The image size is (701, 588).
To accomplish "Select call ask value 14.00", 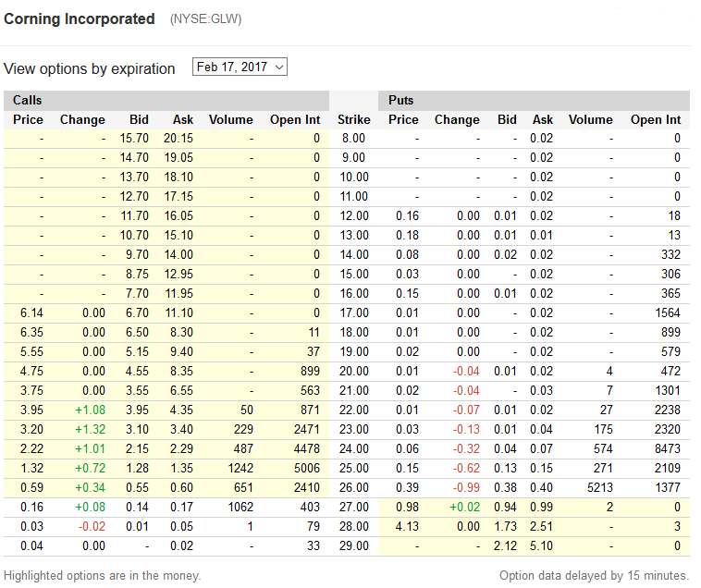I will coord(178,255).
